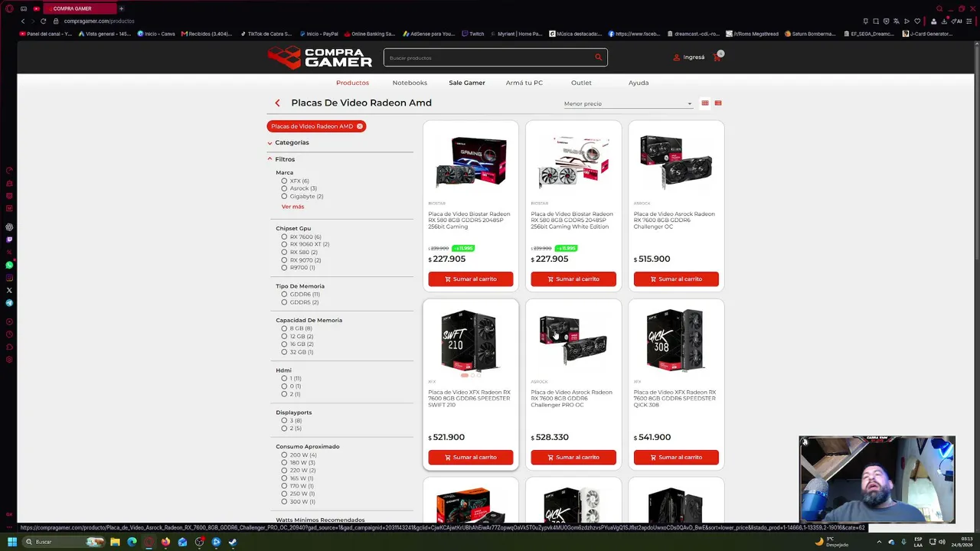Screen dimensions: 980x551
Task: Remove the Placas de Video Radeon AMD filter chip
Action: click(x=360, y=126)
